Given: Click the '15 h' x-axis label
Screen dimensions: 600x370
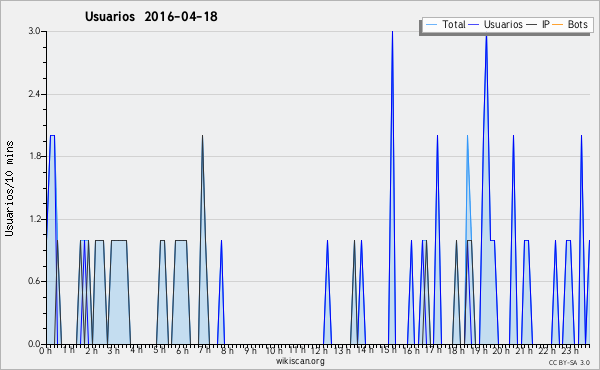Looking at the screenshot, I should coord(388,351).
